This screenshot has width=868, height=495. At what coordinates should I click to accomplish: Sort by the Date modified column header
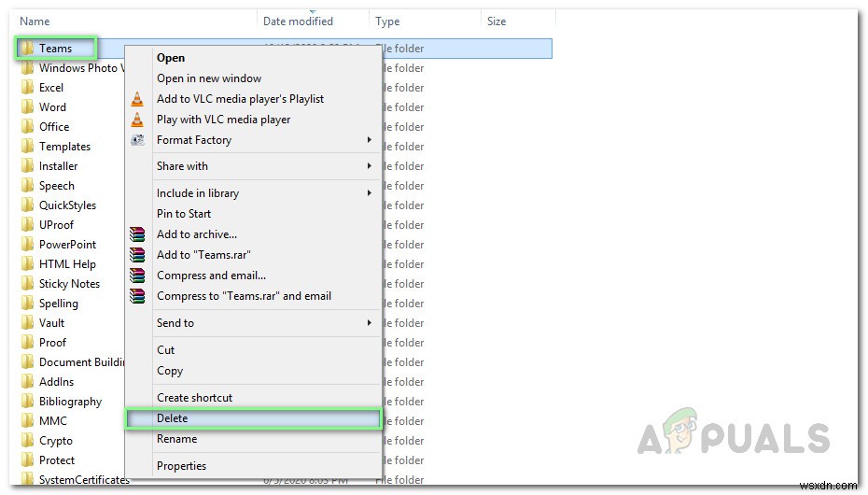pyautogui.click(x=298, y=21)
